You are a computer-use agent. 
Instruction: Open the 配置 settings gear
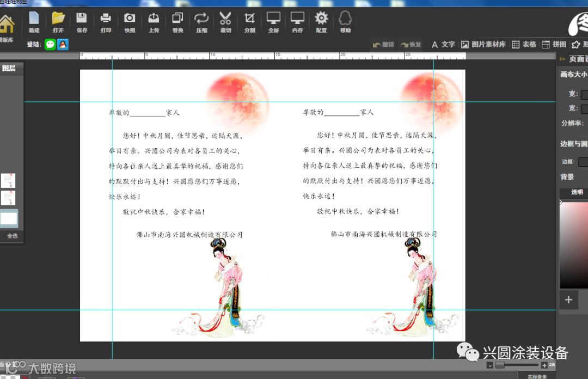coord(321,22)
